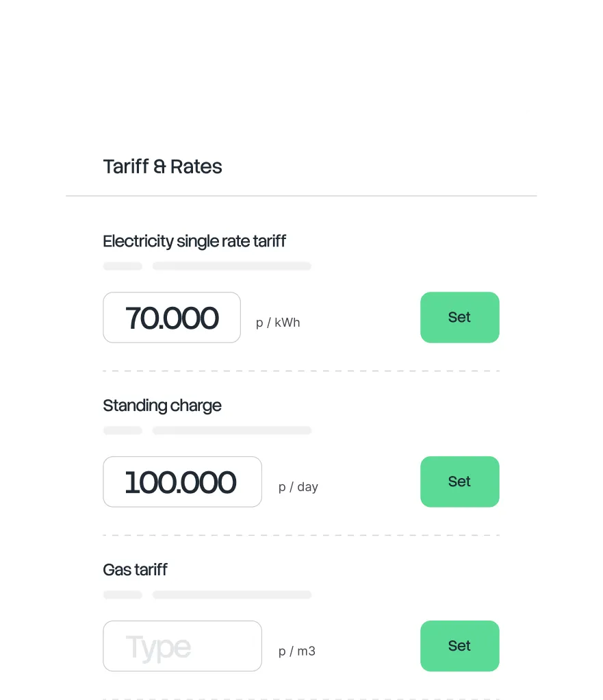Viewport: 603px width, 700px height.
Task: Click the 70.000 electricity tariff value
Action: pyautogui.click(x=171, y=317)
